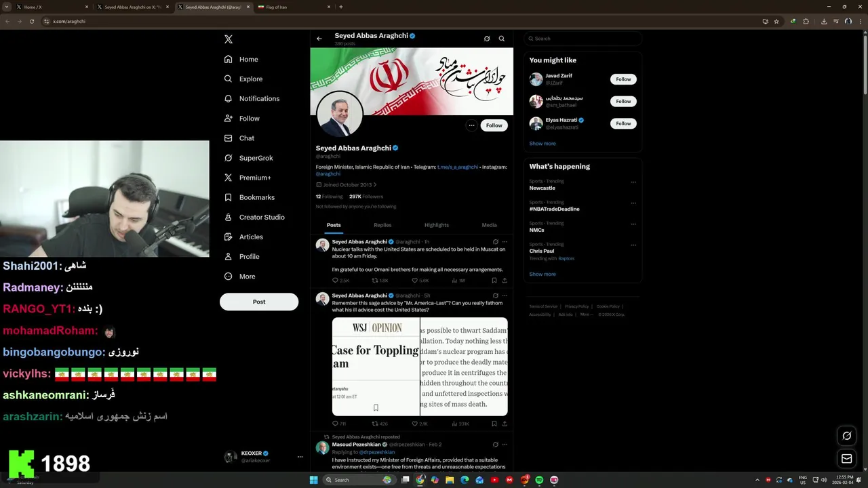Show more under You might like
The width and height of the screenshot is (868, 488).
click(x=542, y=144)
